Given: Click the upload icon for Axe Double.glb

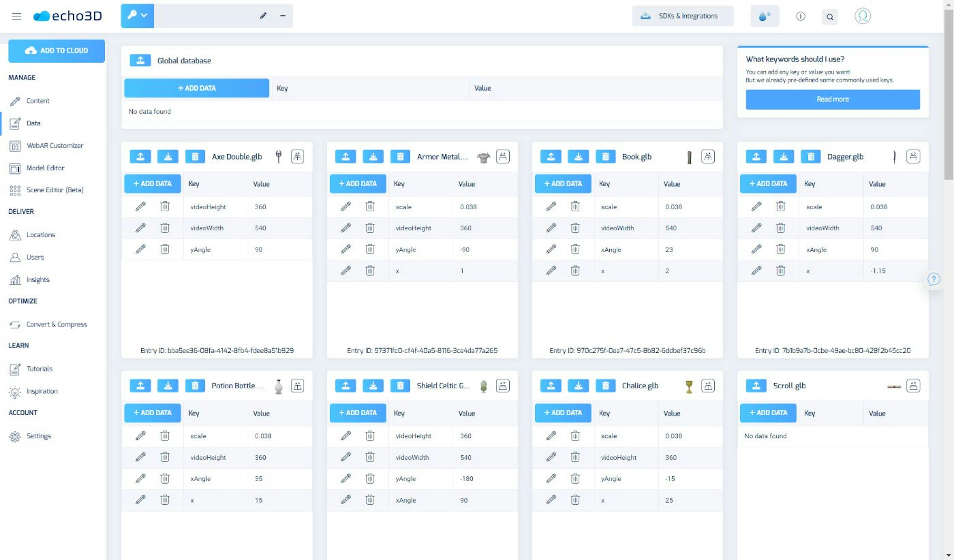Looking at the screenshot, I should click(x=140, y=156).
